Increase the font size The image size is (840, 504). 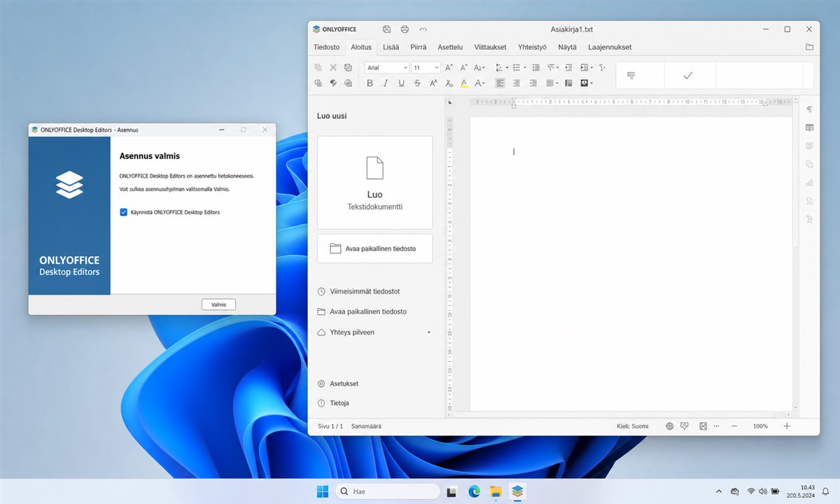click(449, 68)
